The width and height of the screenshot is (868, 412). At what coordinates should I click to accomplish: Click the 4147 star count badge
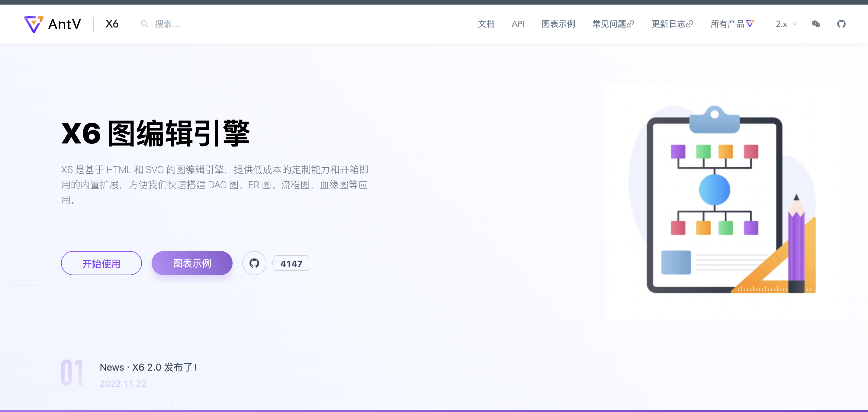(291, 263)
